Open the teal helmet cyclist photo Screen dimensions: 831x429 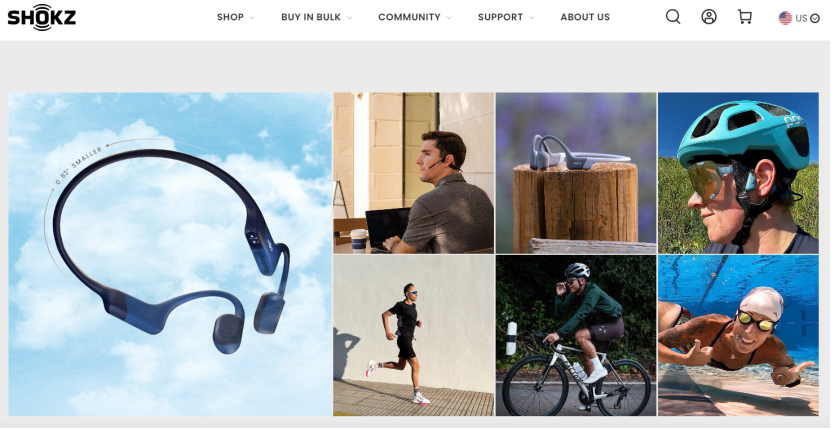point(738,173)
